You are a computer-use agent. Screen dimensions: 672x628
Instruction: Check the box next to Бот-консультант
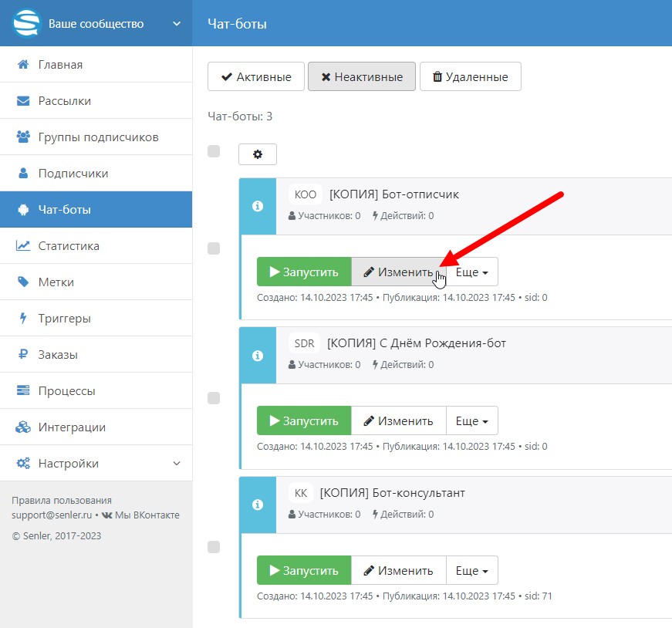(x=214, y=547)
